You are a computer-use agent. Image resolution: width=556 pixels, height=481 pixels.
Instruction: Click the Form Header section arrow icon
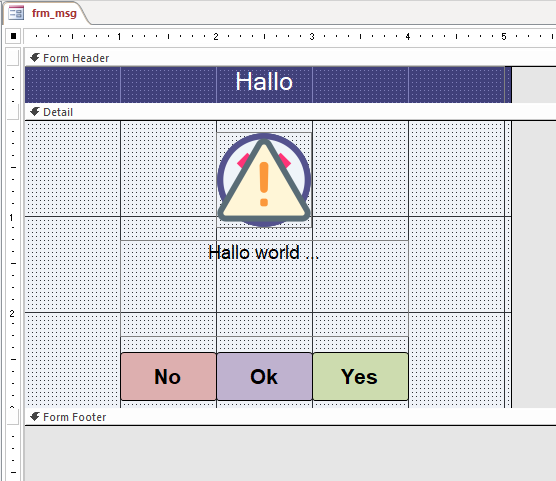[x=35, y=57]
